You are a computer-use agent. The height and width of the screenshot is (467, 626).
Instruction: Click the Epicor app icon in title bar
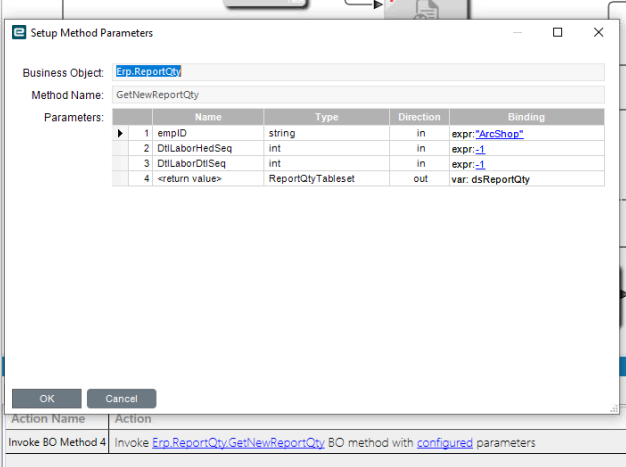(19, 32)
